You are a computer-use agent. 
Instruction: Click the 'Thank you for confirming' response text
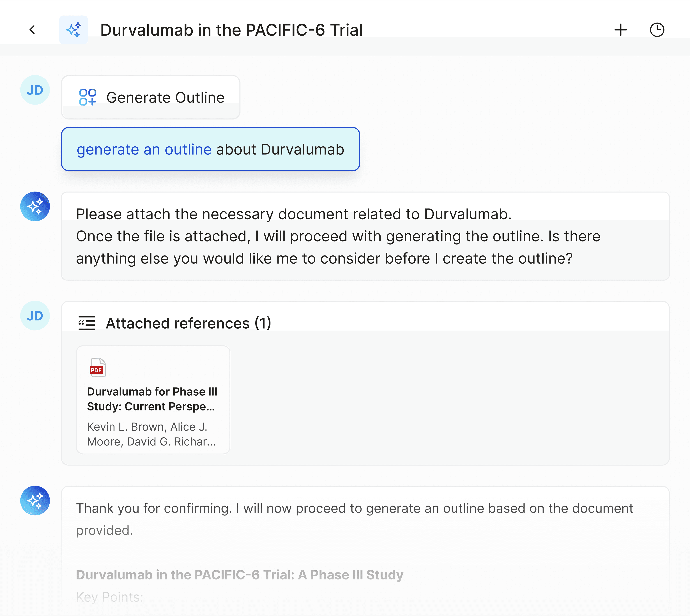click(x=354, y=519)
